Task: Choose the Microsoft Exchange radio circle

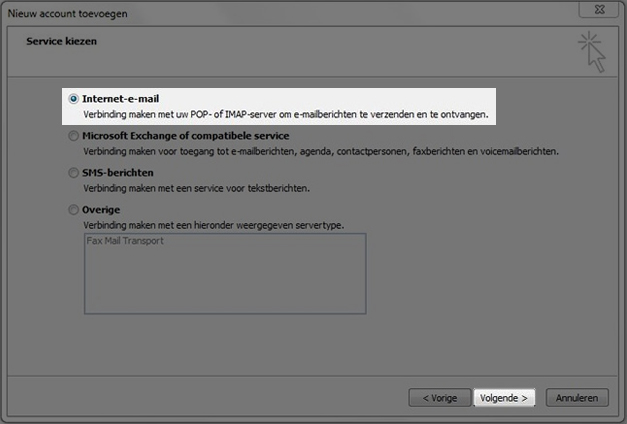Action: coord(74,136)
